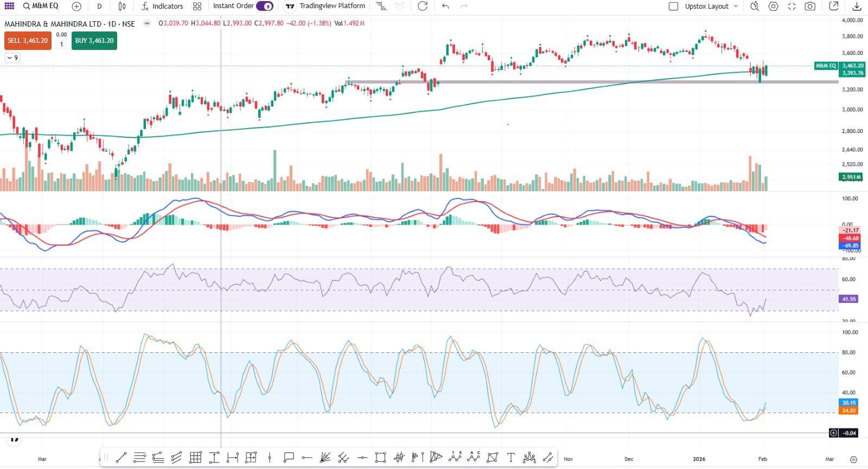Click the BUY 3,463.20 button
The image size is (868, 469).
coord(94,41)
